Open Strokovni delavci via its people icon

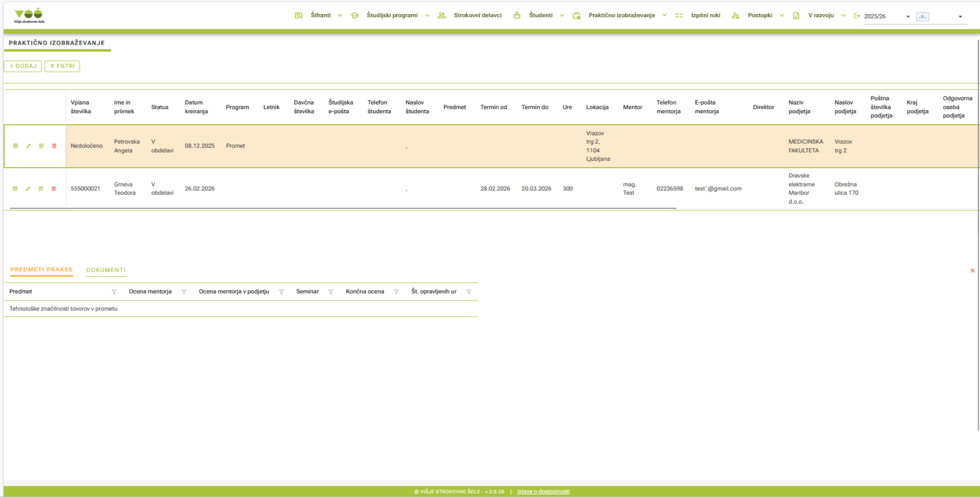click(442, 16)
